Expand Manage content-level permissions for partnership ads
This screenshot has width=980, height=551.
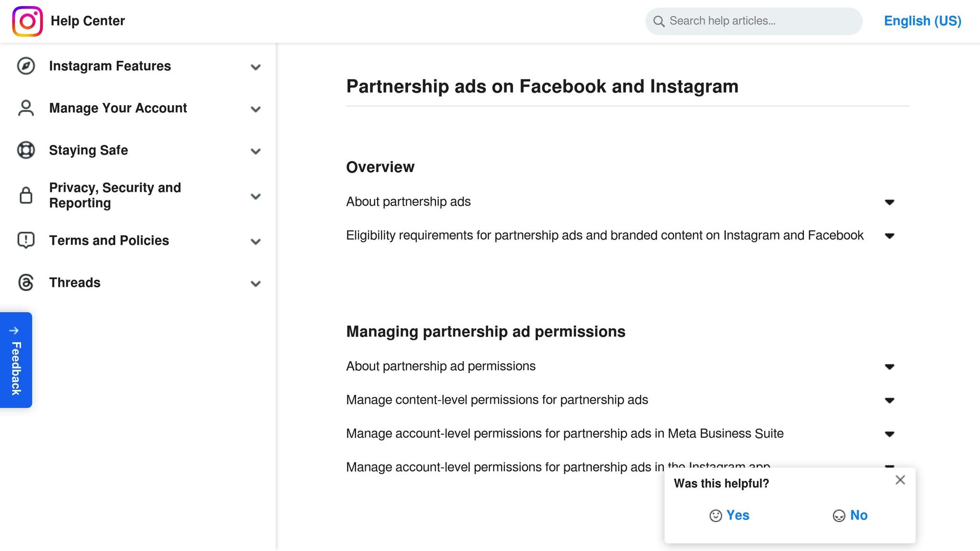tap(889, 400)
